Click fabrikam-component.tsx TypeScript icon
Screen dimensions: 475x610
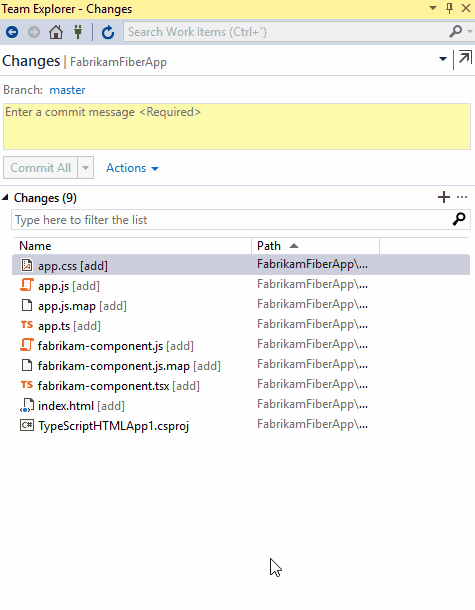tap(26, 385)
